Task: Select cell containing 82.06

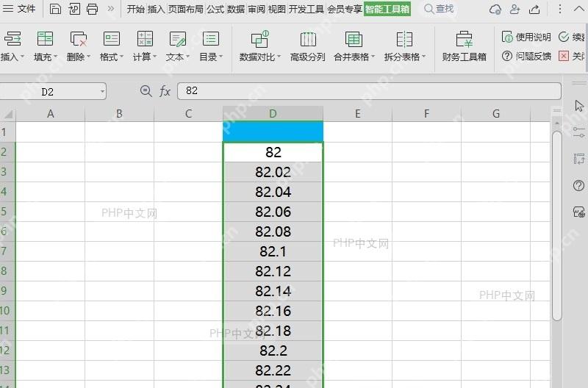Action: click(x=273, y=212)
